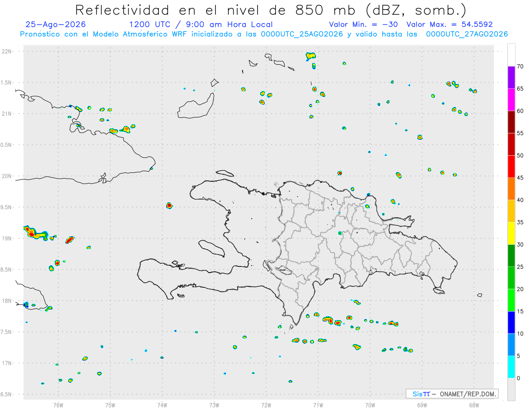Screen dimensions: 532x411
Task: Click the 'SisTT - ONAMET/REP.DOM.' credit box
Action: pyautogui.click(x=452, y=394)
